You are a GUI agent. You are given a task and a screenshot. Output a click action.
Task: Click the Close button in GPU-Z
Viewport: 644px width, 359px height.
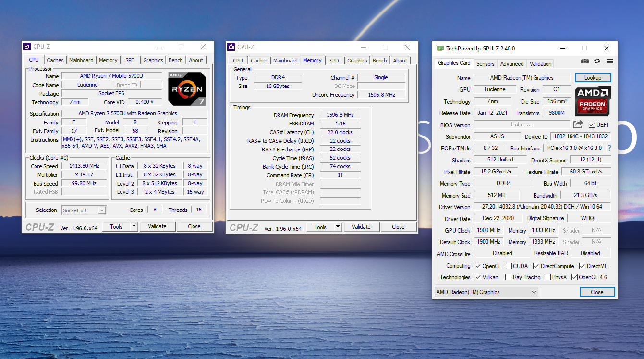pyautogui.click(x=597, y=292)
